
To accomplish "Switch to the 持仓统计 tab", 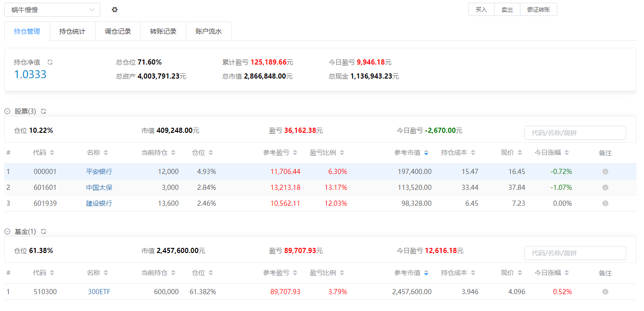I will 72,32.
